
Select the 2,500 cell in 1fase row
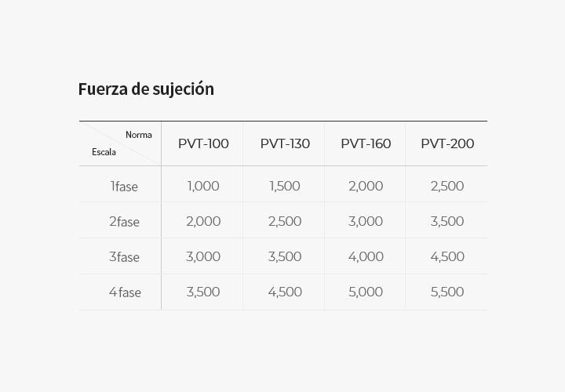(447, 186)
